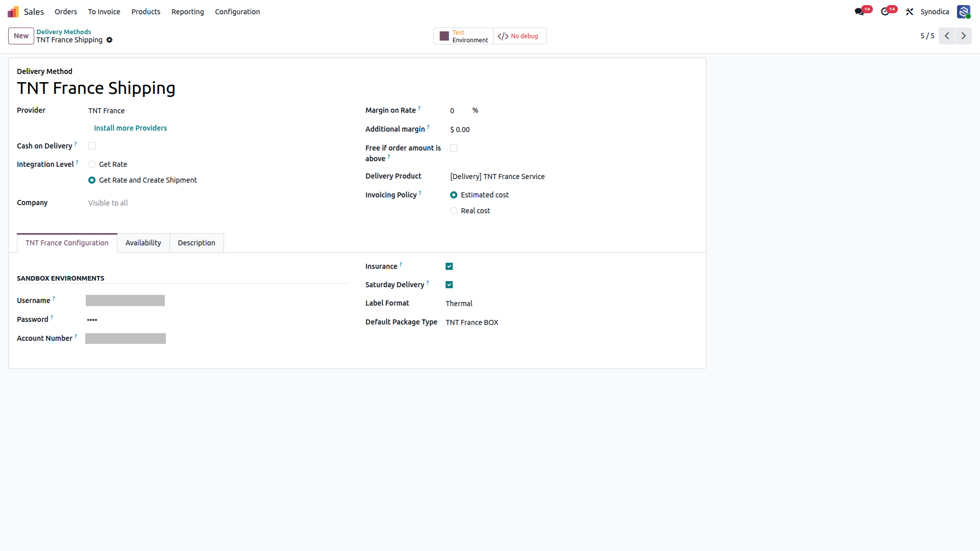Switch to the Description tab
The image size is (980, 551).
pyautogui.click(x=197, y=243)
